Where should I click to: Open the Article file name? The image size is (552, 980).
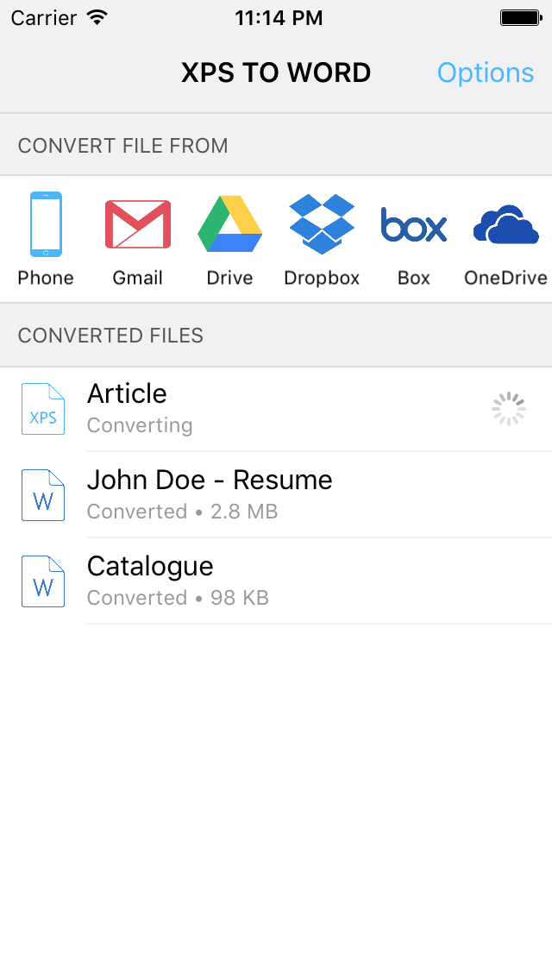[x=127, y=393]
